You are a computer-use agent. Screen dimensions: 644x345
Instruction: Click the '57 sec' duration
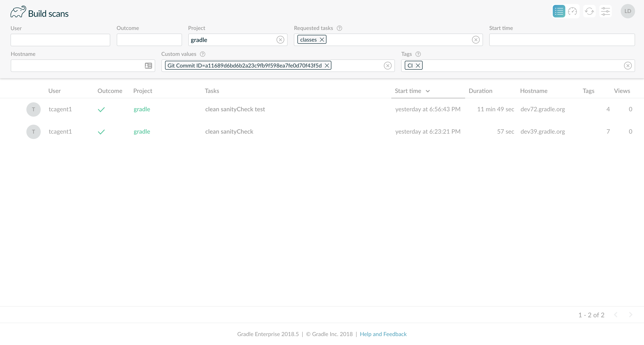(x=506, y=132)
